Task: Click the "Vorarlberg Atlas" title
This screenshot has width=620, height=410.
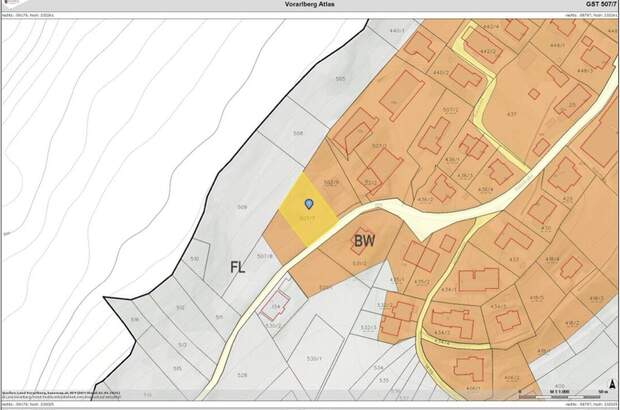Action: (310, 4)
